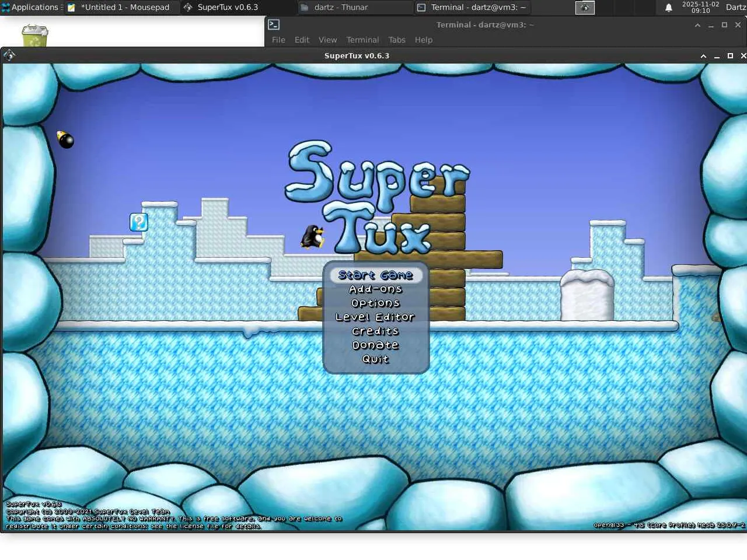Open Add-ons in the SuperTux menu
747x560 pixels.
pos(376,289)
